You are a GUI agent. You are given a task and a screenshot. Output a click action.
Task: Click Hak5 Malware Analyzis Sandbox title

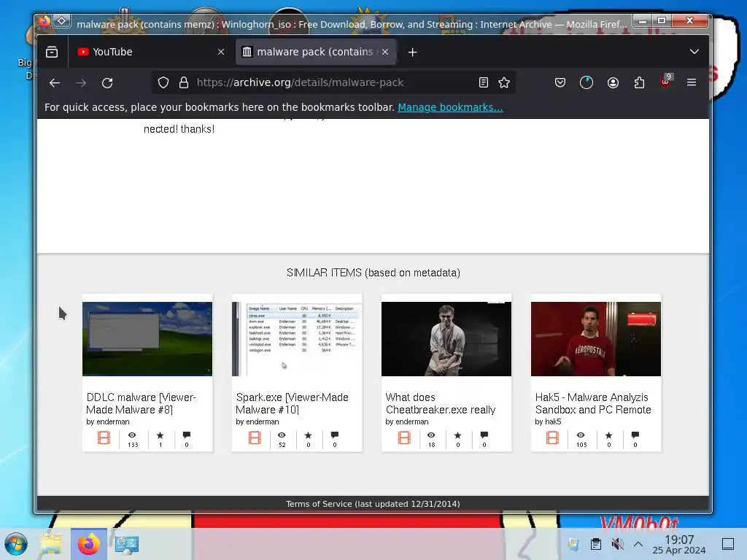(593, 403)
